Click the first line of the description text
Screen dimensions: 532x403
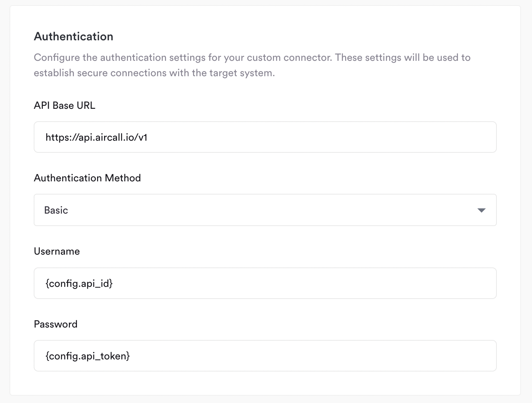[x=252, y=58]
